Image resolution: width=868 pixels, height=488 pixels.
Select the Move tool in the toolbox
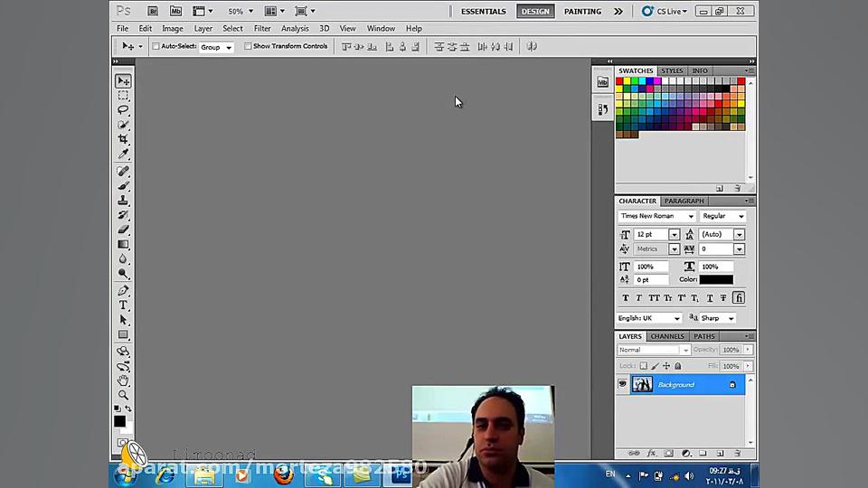click(123, 81)
